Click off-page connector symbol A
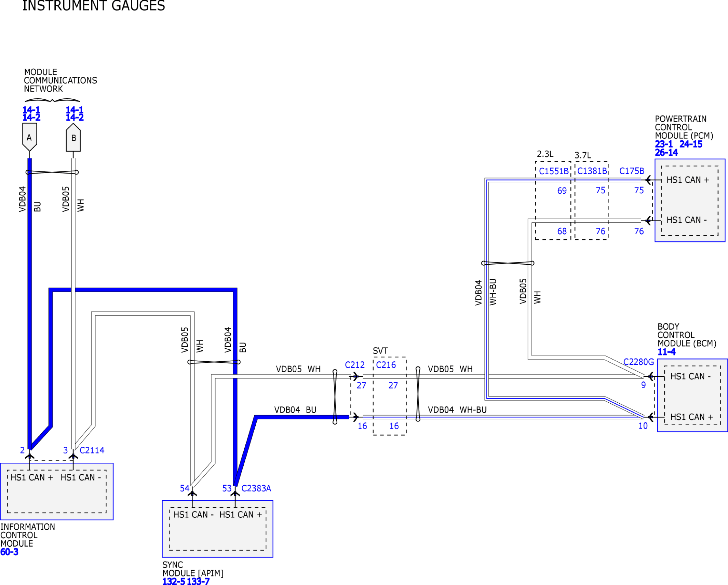728x585 pixels. coord(29,137)
